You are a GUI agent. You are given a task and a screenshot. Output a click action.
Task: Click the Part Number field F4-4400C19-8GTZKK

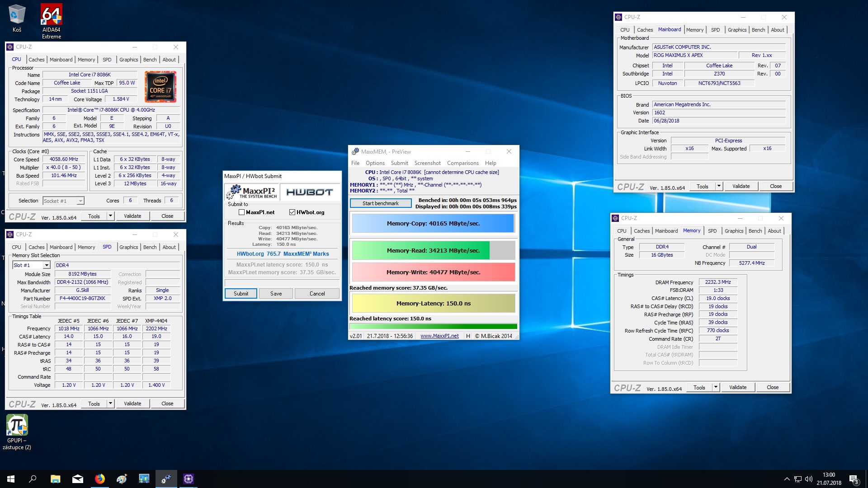[x=82, y=299]
